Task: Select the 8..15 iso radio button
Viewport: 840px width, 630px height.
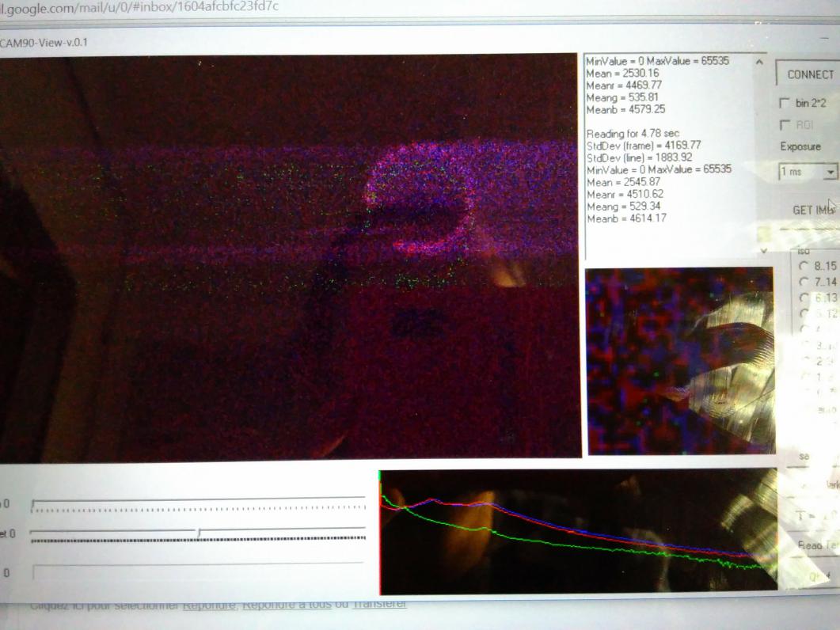Action: 804,266
